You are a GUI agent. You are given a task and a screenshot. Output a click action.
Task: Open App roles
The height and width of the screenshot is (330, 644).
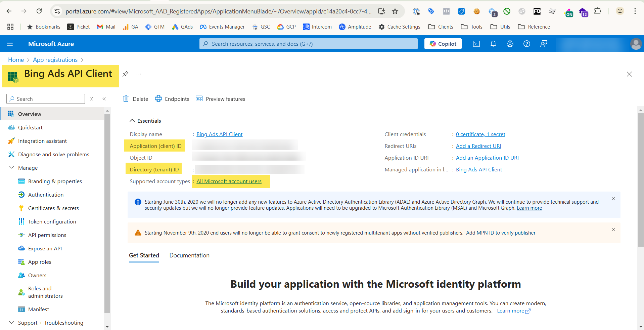click(40, 262)
